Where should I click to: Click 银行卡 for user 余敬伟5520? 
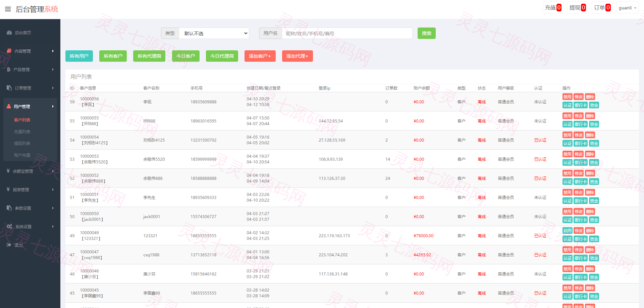tap(581, 162)
